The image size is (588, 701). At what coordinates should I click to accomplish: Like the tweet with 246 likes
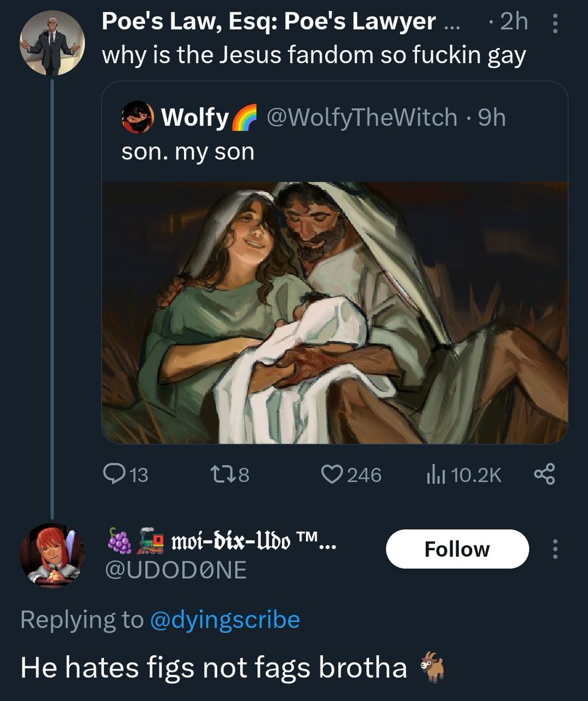click(333, 474)
